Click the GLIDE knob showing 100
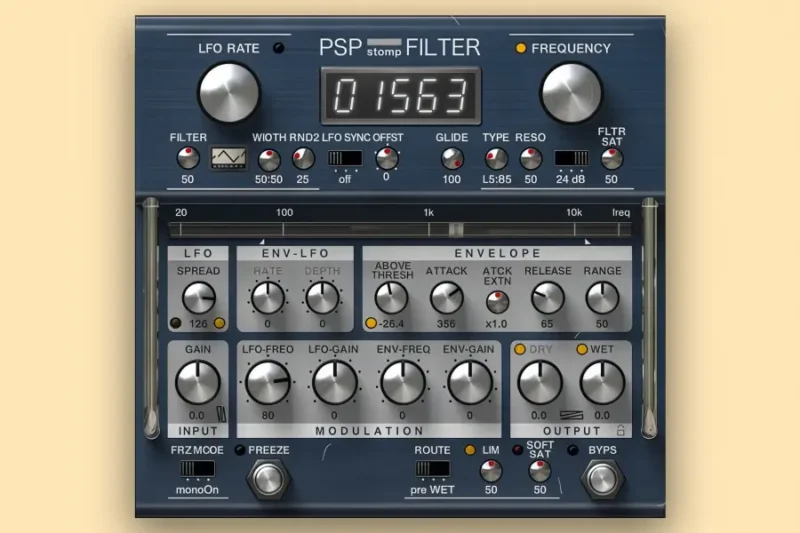 click(x=452, y=159)
